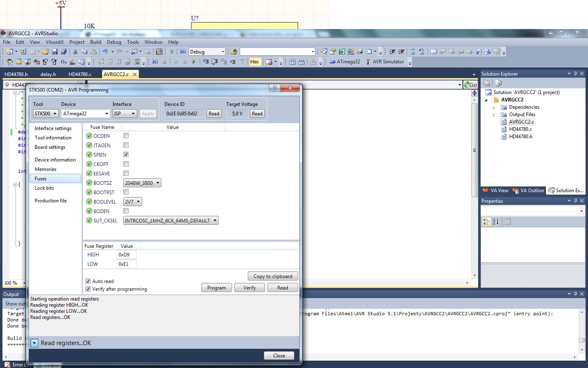Click the Undo arrow icon

coord(105,52)
